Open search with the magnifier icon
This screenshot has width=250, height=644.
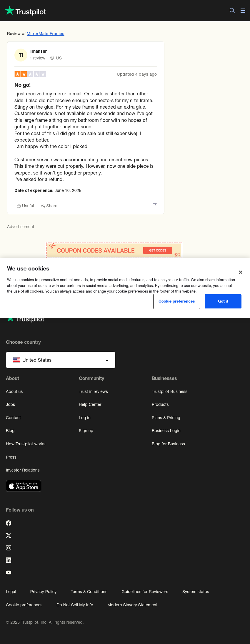tap(232, 11)
